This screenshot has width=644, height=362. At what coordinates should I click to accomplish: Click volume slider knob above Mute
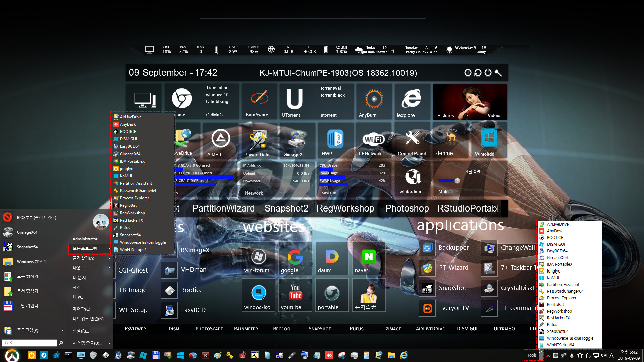click(457, 181)
